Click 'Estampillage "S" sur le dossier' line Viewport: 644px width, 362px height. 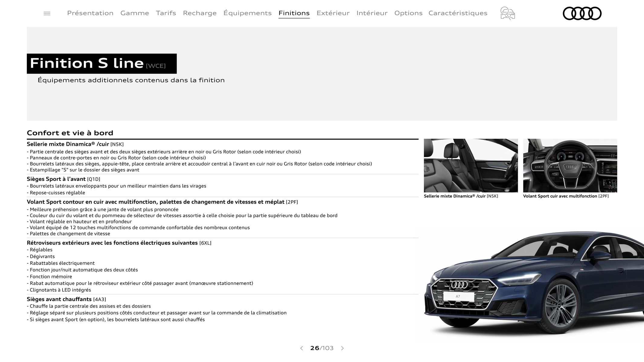83,170
